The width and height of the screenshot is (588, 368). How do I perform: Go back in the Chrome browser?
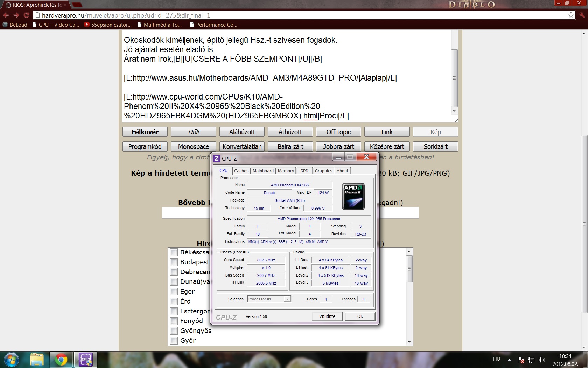tap(6, 15)
